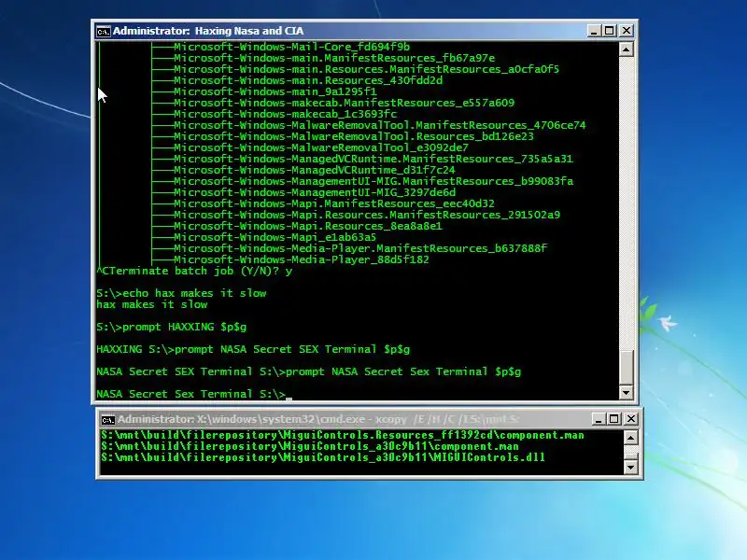
Task: Click line Microsoft-Windows-MalwareRemovalTool_e3092de7
Action: tap(320, 147)
